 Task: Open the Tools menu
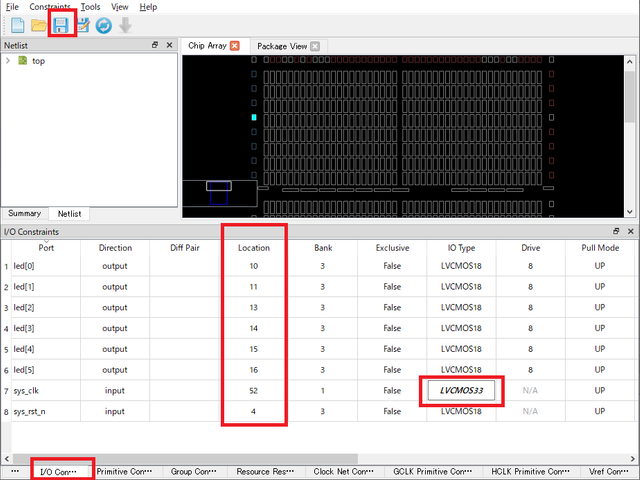click(90, 7)
